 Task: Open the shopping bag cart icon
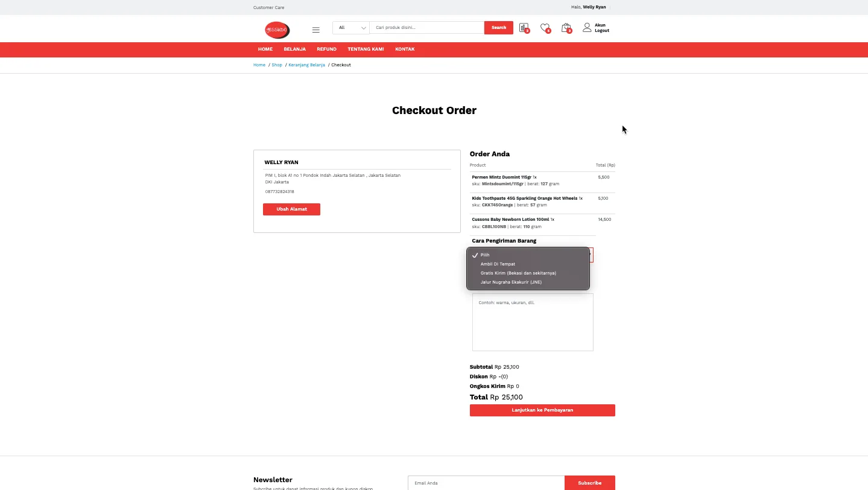pos(565,28)
